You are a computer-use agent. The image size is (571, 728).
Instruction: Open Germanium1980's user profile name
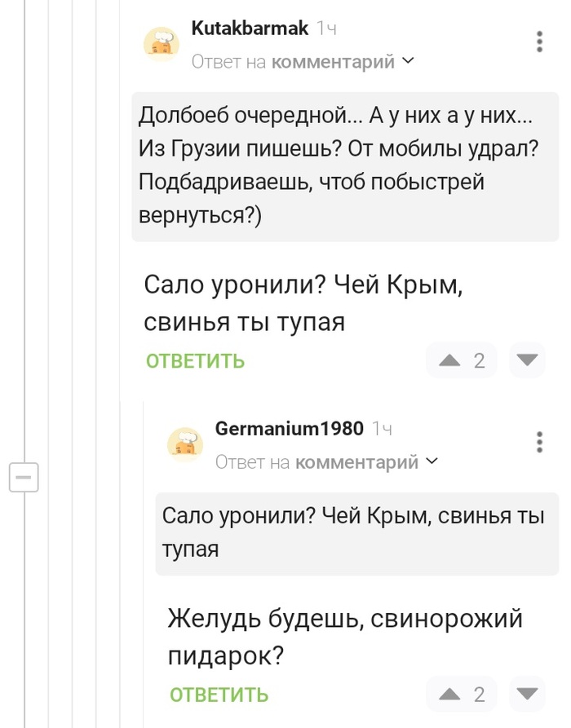coord(289,428)
